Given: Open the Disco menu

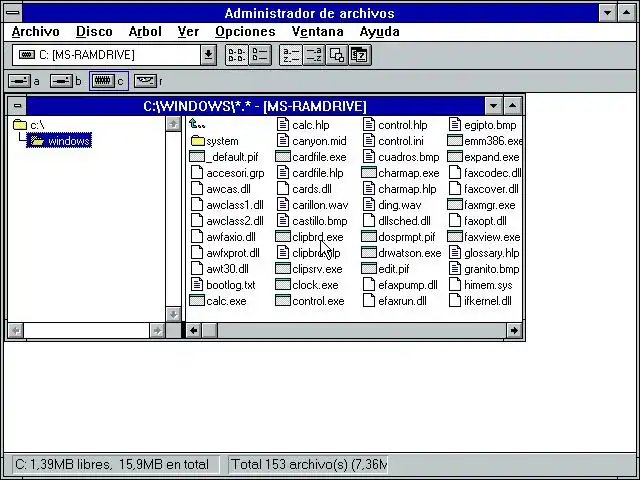Looking at the screenshot, I should [x=94, y=31].
